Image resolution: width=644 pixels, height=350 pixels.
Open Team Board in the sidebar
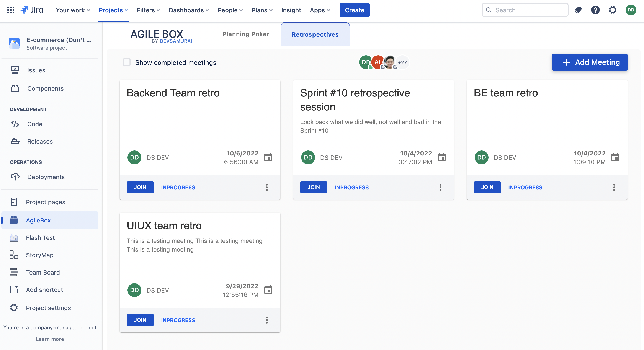click(50, 272)
